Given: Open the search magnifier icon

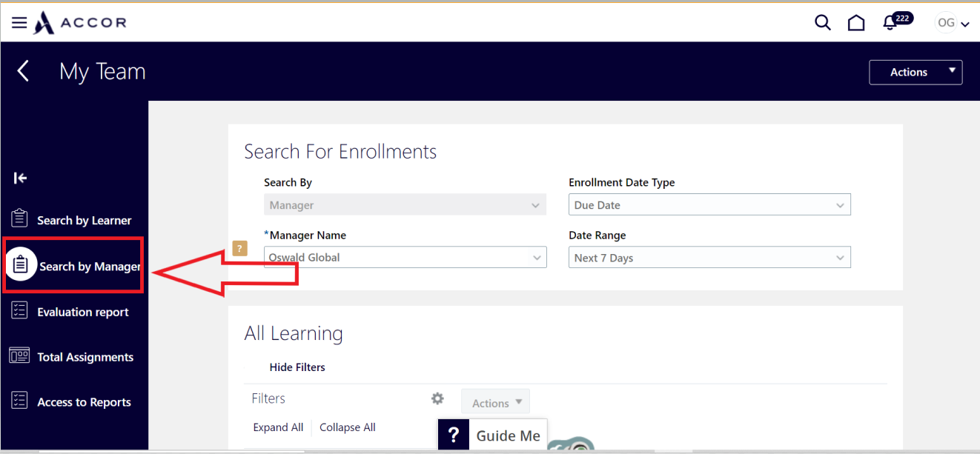Looking at the screenshot, I should [x=823, y=23].
